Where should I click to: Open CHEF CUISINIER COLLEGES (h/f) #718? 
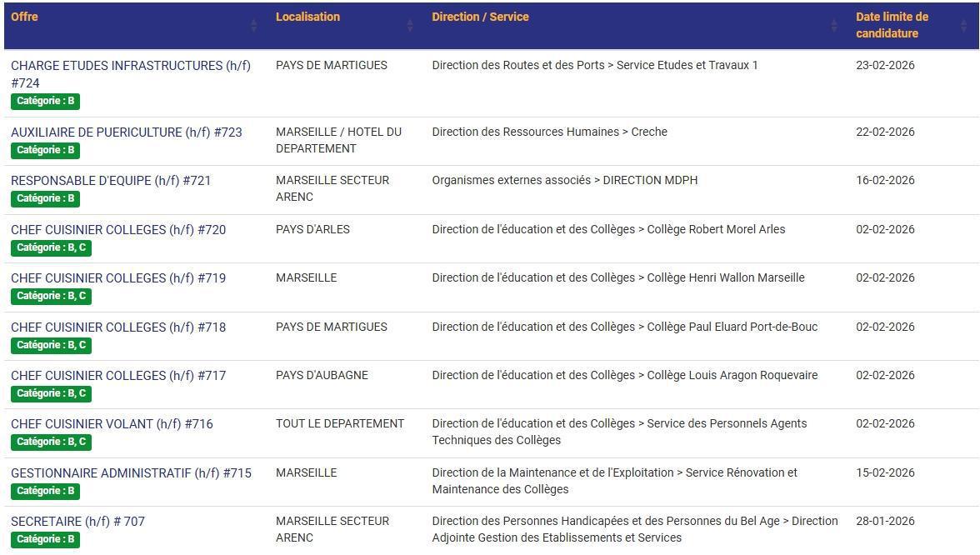pos(118,327)
